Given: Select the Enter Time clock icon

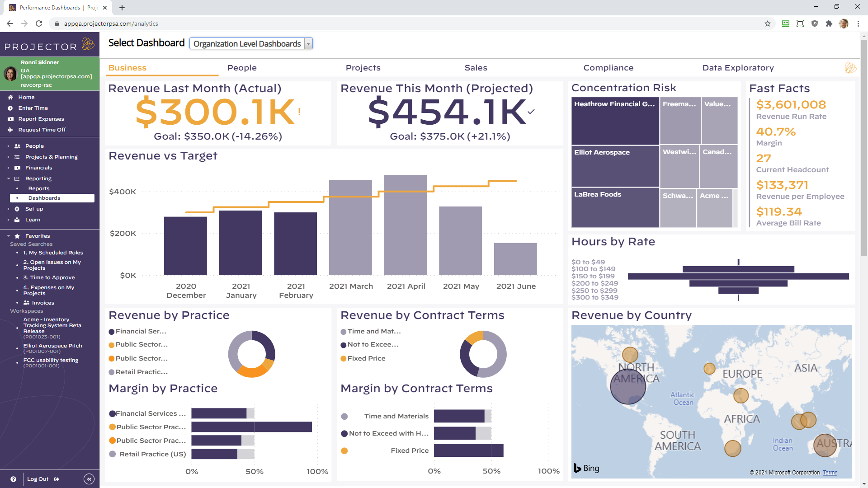Looking at the screenshot, I should 11,108.
